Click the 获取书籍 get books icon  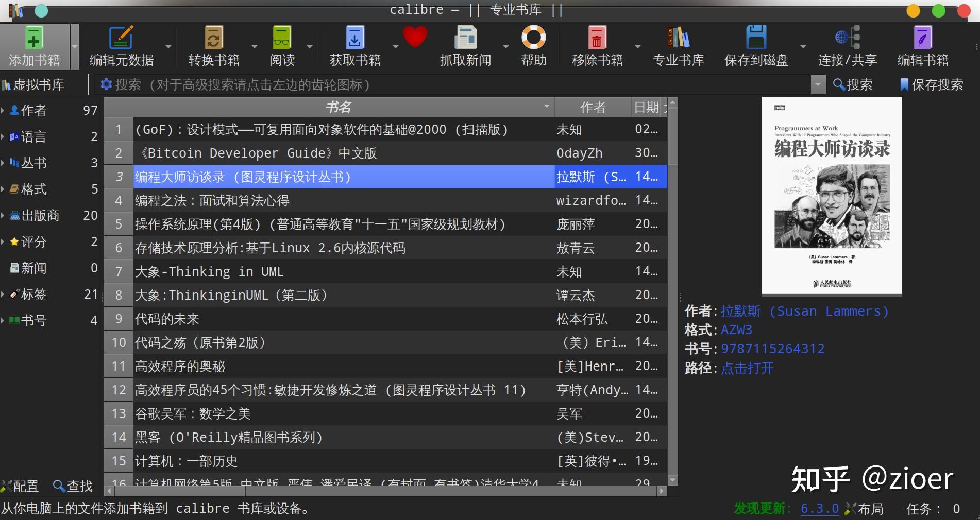(355, 38)
